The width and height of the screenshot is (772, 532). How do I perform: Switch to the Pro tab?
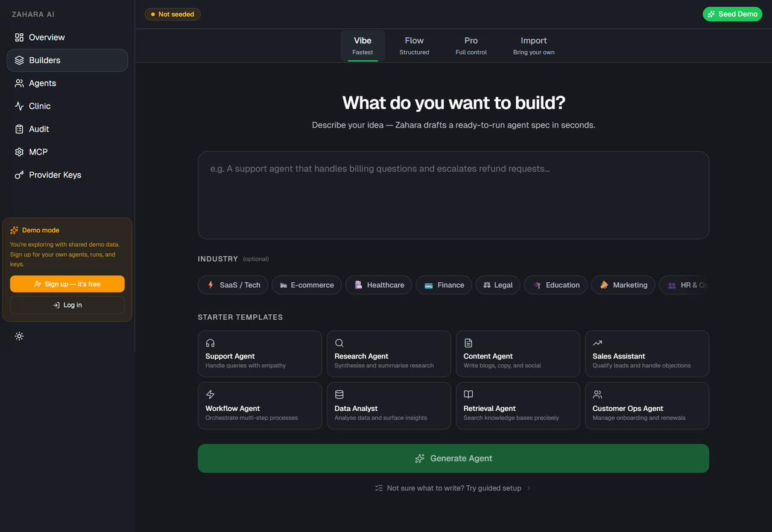point(471,46)
